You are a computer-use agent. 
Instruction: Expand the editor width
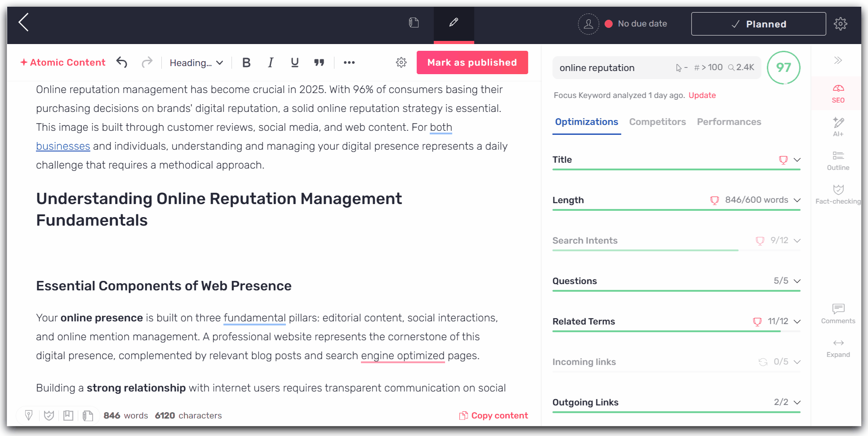[838, 348]
